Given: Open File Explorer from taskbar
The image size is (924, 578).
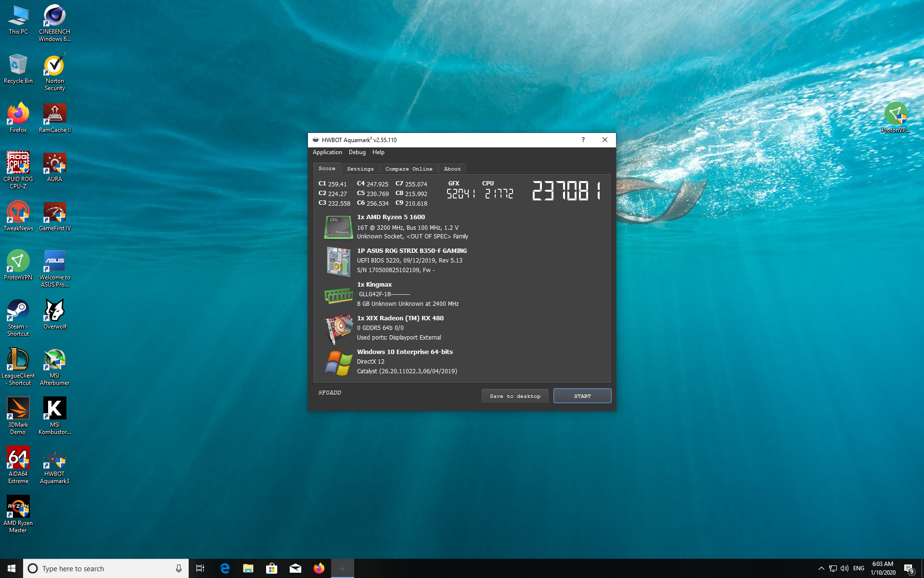Looking at the screenshot, I should (248, 568).
